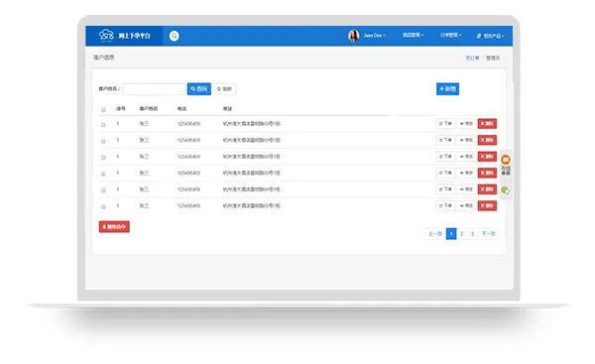Click the red delete button in first row

(x=487, y=124)
